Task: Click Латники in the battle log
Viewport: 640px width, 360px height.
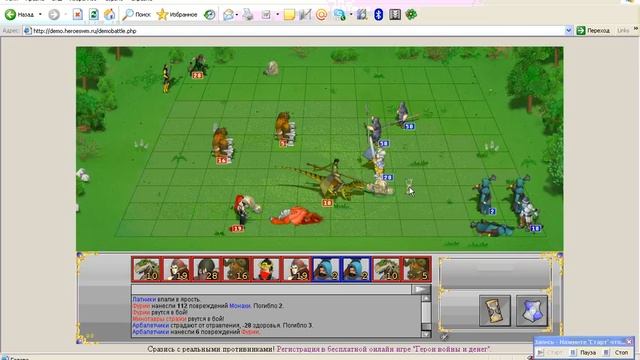Action: [144, 299]
